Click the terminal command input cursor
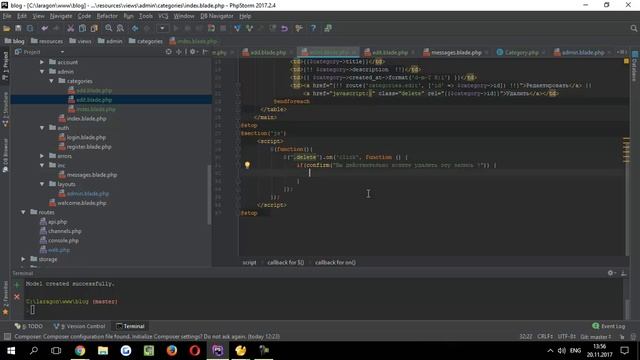Image resolution: width=640 pixels, height=360 pixels. 32,310
